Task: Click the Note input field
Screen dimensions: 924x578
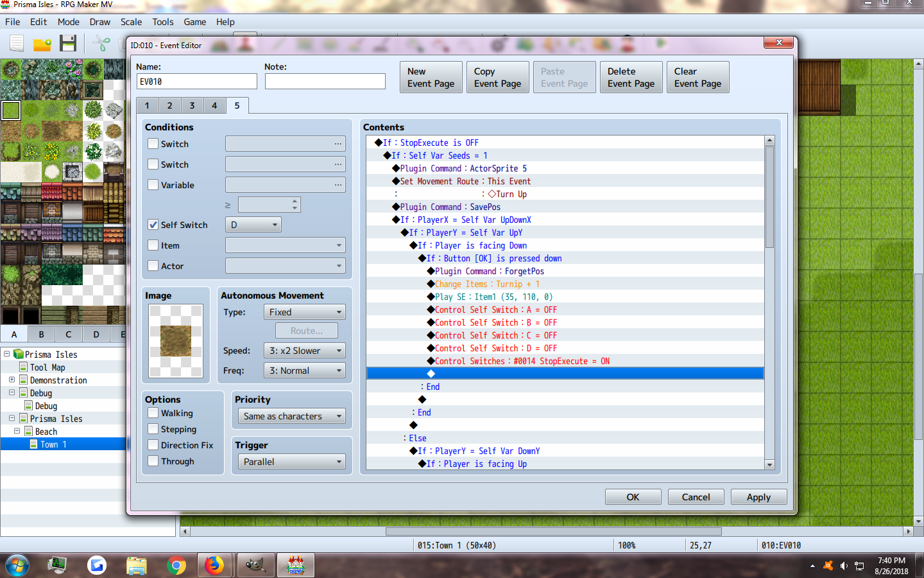Action: coord(325,82)
